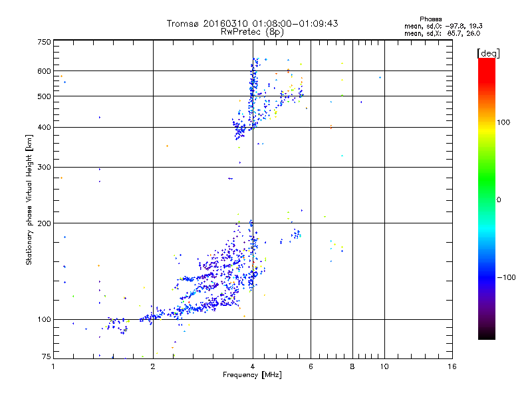Click the y-axis label '600'

click(44, 71)
